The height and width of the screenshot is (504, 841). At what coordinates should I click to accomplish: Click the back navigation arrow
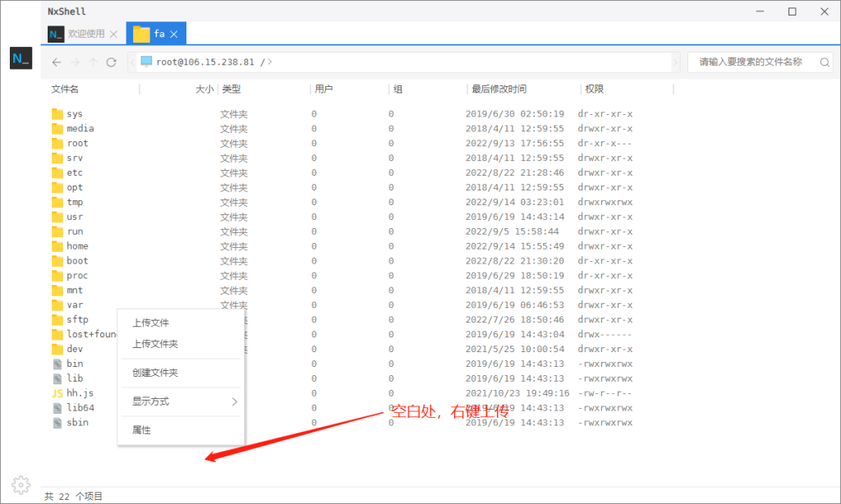pos(57,62)
